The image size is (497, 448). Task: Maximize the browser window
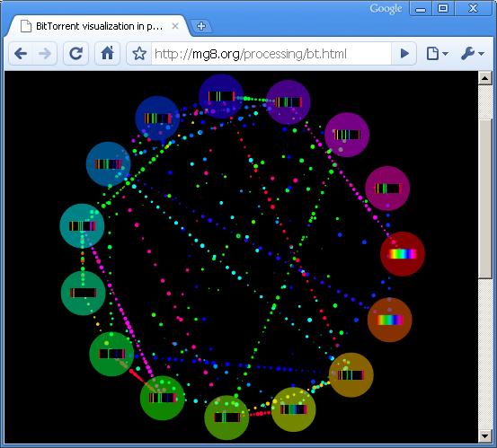443,8
